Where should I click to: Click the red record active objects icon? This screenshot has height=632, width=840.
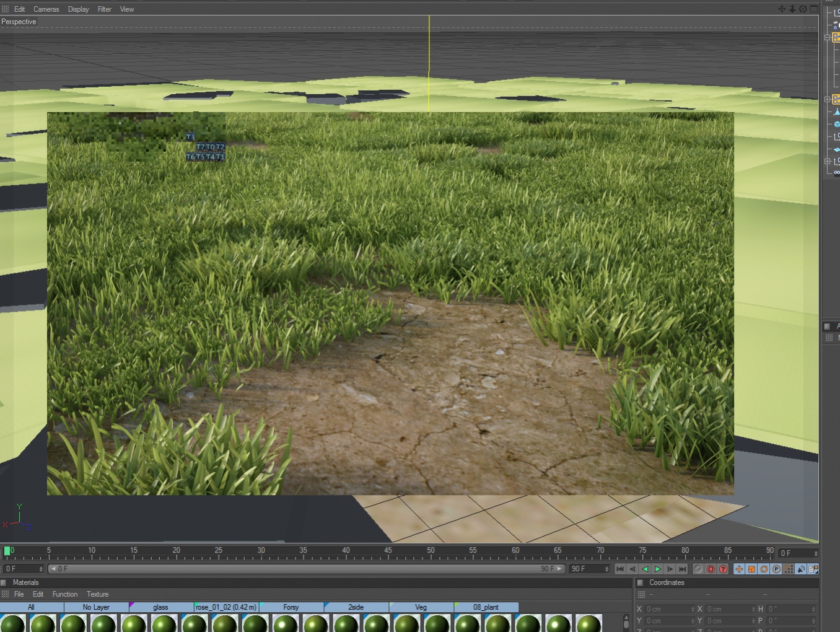(711, 569)
